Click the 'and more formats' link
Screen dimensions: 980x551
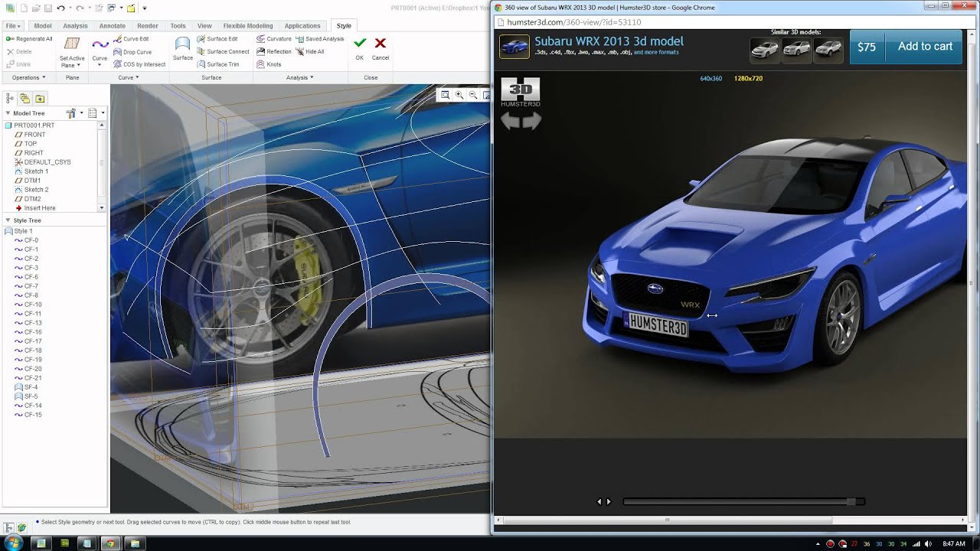point(656,53)
